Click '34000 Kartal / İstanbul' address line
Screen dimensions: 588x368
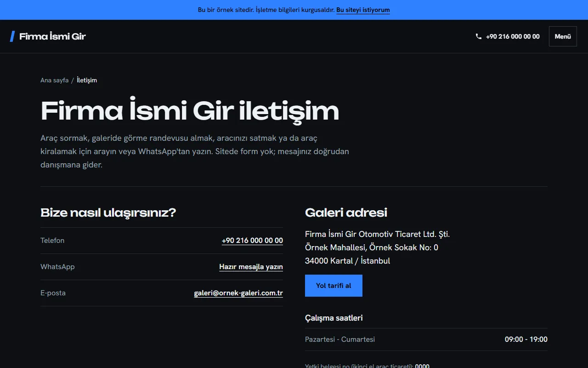pyautogui.click(x=347, y=261)
